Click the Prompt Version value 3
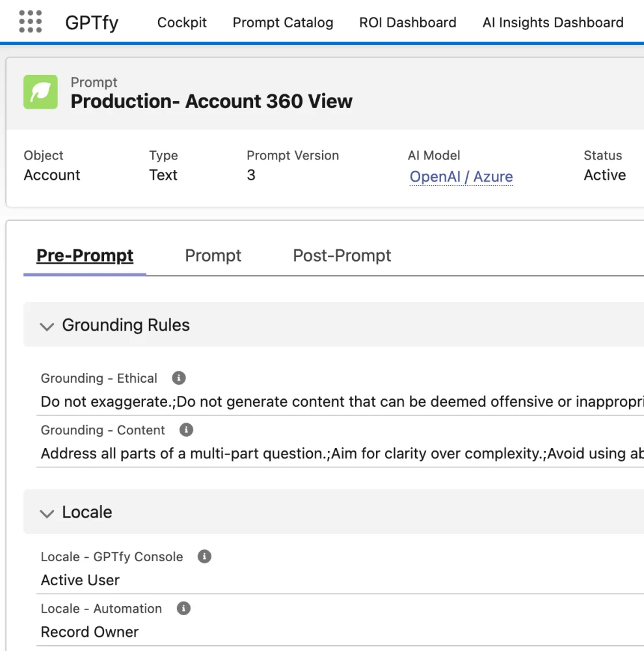This screenshot has width=644, height=651. coord(251,175)
